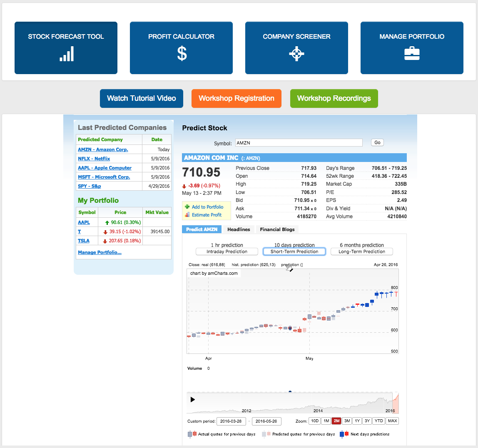Open the green Workshop Recordings button
The image size is (478, 448).
tap(334, 98)
